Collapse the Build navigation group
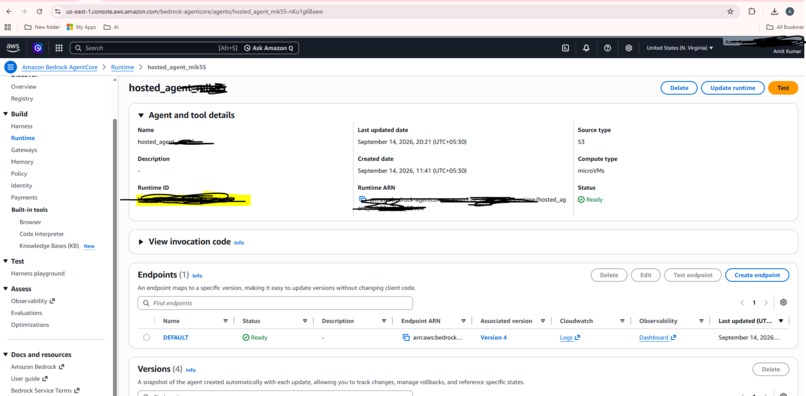Screen dimensions: 806x396 (x=6, y=114)
